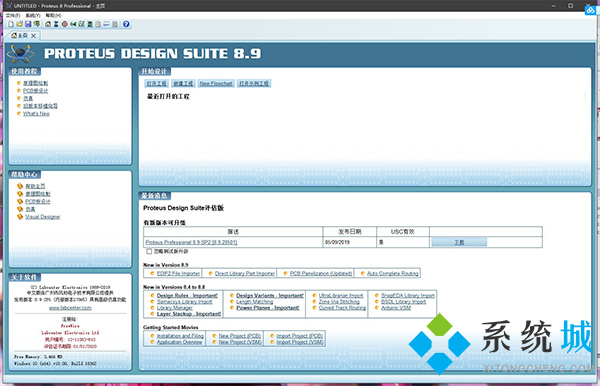Open the 3D Visualizer toolbar icon
Screen dimensions: 600x386
pyautogui.click(x=73, y=24)
